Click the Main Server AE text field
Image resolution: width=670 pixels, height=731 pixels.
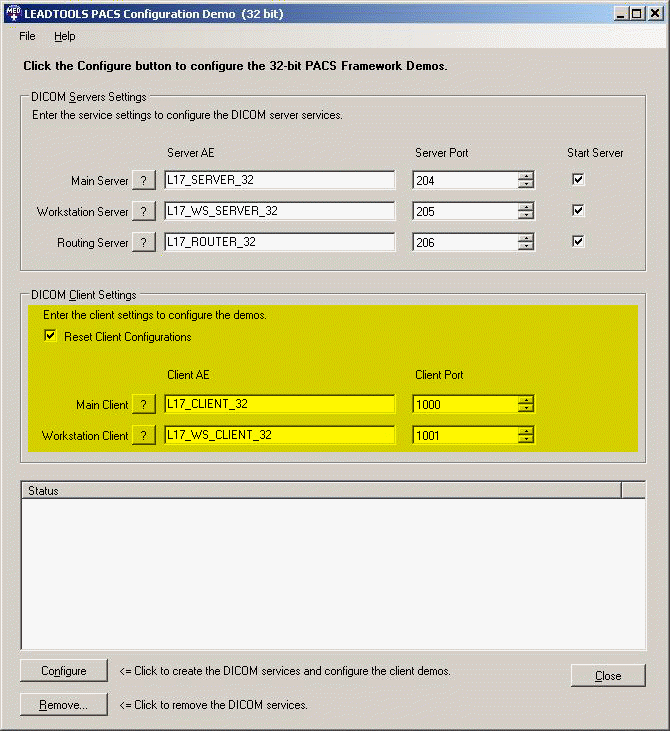click(x=279, y=181)
